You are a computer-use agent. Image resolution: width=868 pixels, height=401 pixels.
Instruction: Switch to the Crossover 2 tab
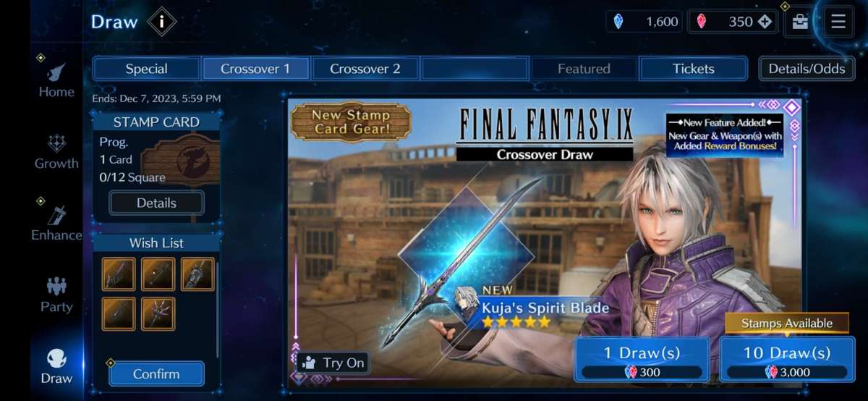[365, 69]
